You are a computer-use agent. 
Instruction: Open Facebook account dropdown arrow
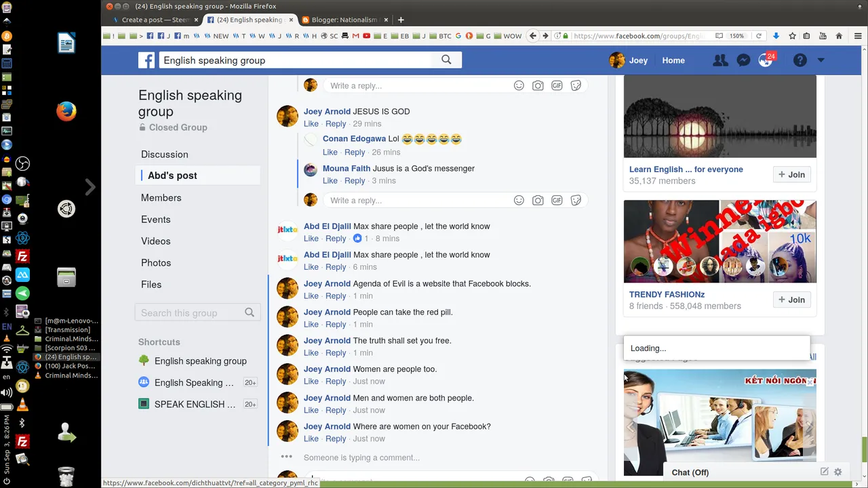821,60
